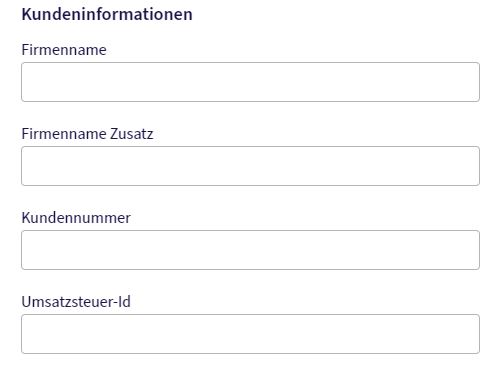Click the Firmenname label text
This screenshot has width=502, height=378.
64,50
